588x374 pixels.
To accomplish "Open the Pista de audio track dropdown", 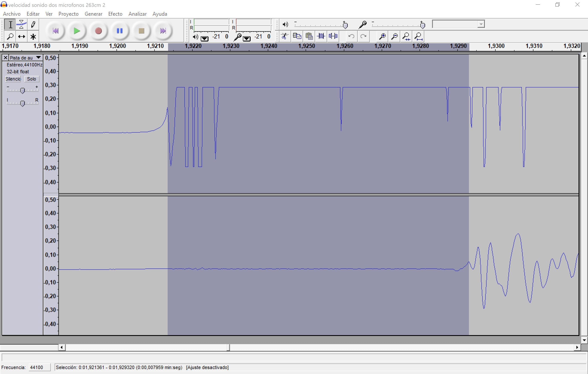I will click(38, 58).
